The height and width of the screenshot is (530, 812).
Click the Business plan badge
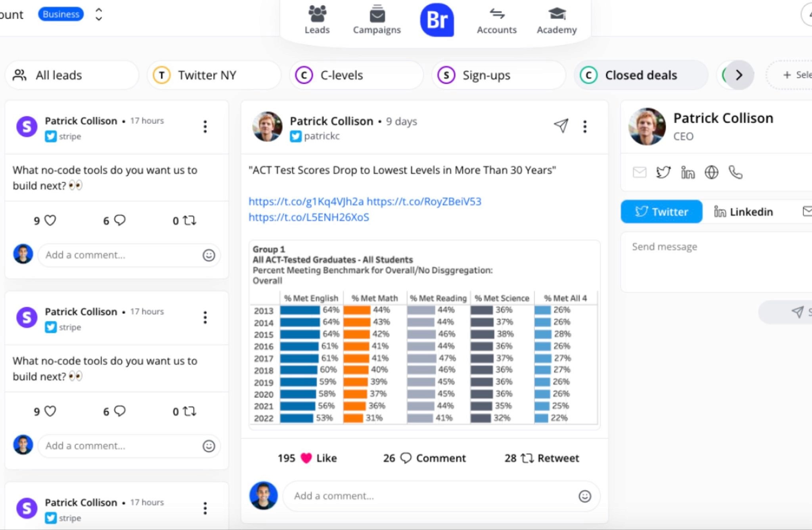point(61,14)
